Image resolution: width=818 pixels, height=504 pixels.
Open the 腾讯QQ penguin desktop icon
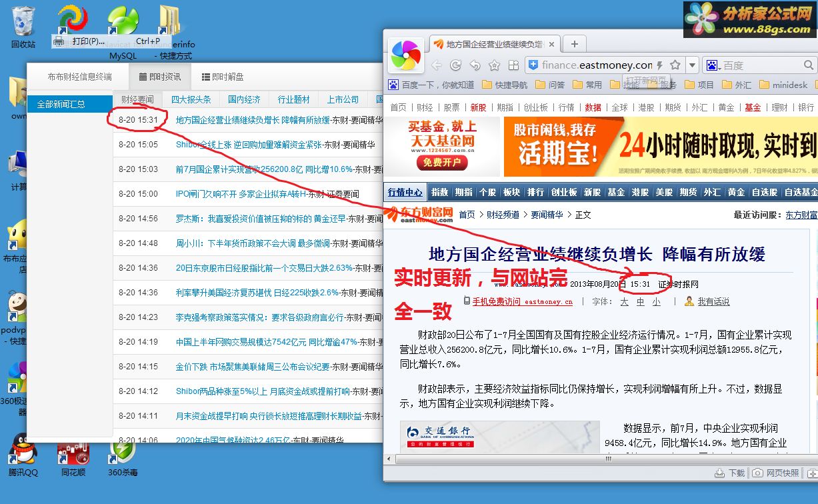pyautogui.click(x=23, y=455)
